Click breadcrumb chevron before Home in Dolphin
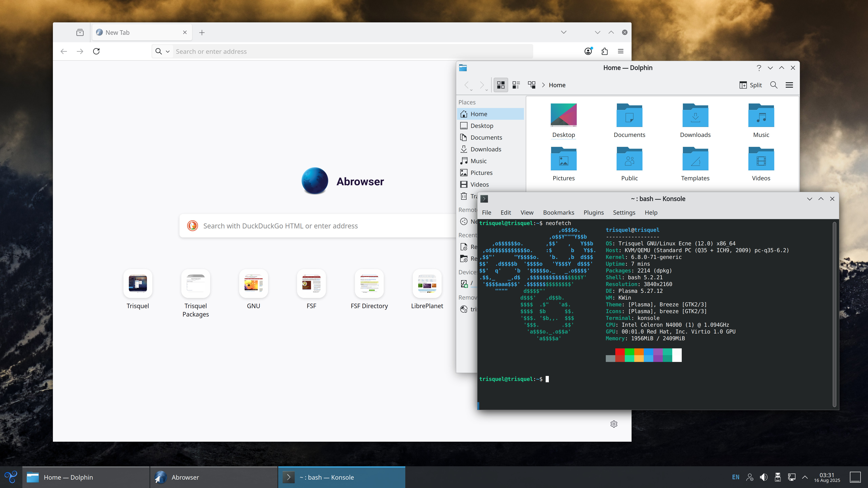 pos(543,85)
